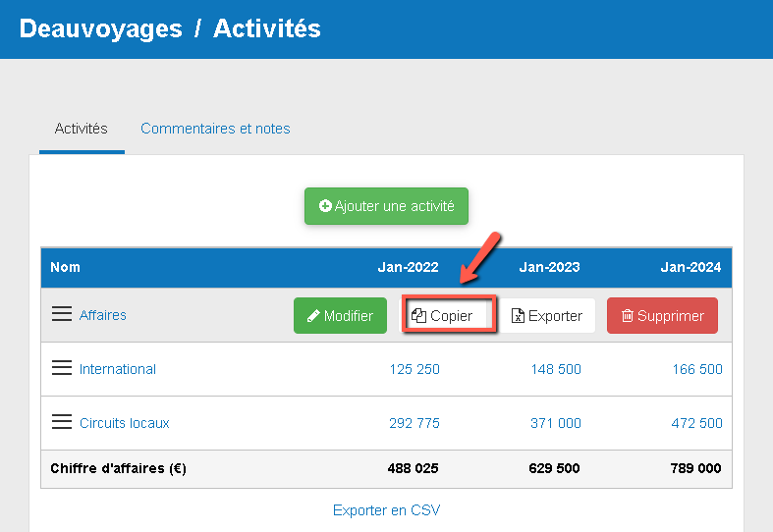Switch to the Commentaires et notes tab

click(215, 129)
